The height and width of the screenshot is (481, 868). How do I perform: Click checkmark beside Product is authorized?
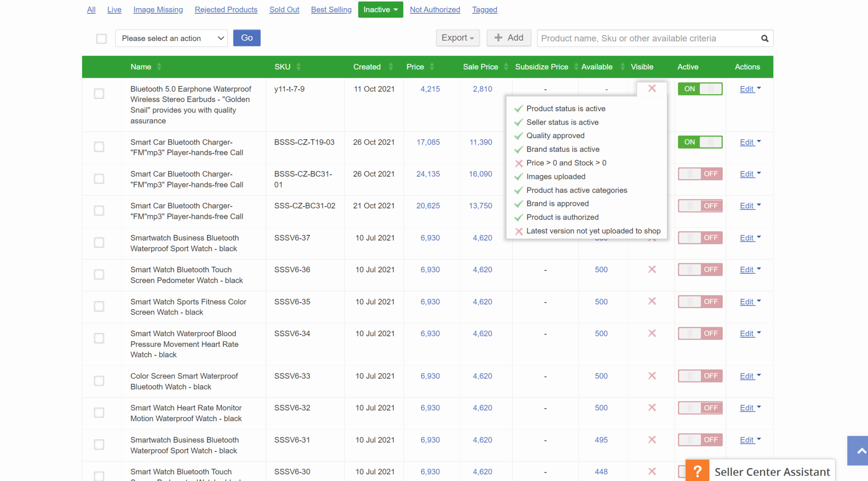coord(519,217)
